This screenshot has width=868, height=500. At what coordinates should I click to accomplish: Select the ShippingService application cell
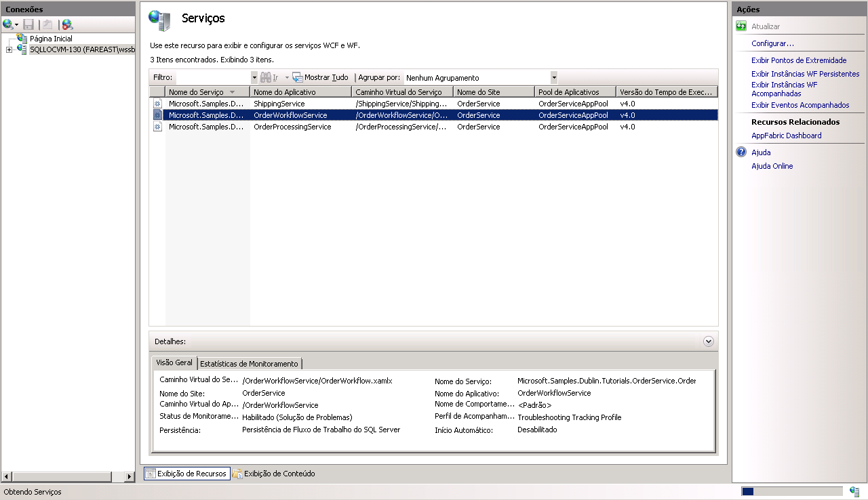pos(279,104)
